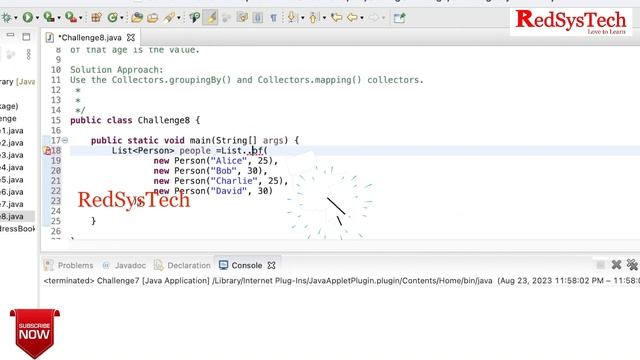
Task: Click the "Alice" string on line 19
Action: tap(229, 161)
